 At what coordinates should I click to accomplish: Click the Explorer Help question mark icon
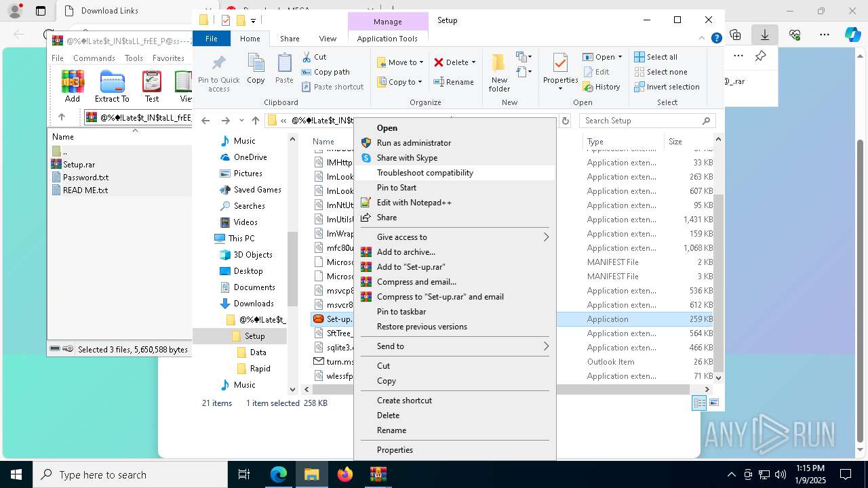click(x=716, y=39)
